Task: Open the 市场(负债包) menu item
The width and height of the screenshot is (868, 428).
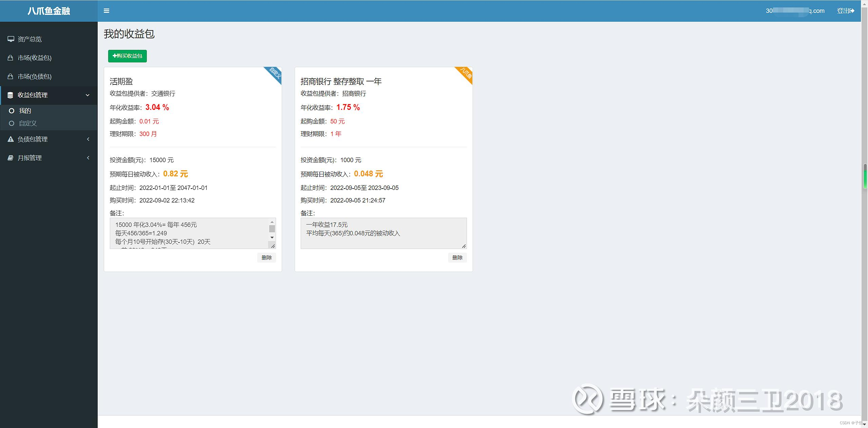Action: pos(35,76)
